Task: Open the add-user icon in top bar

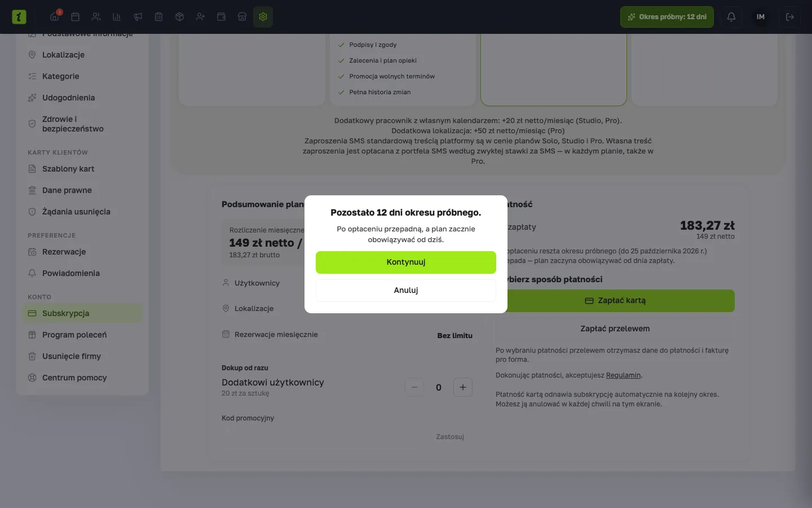Action: (201, 17)
